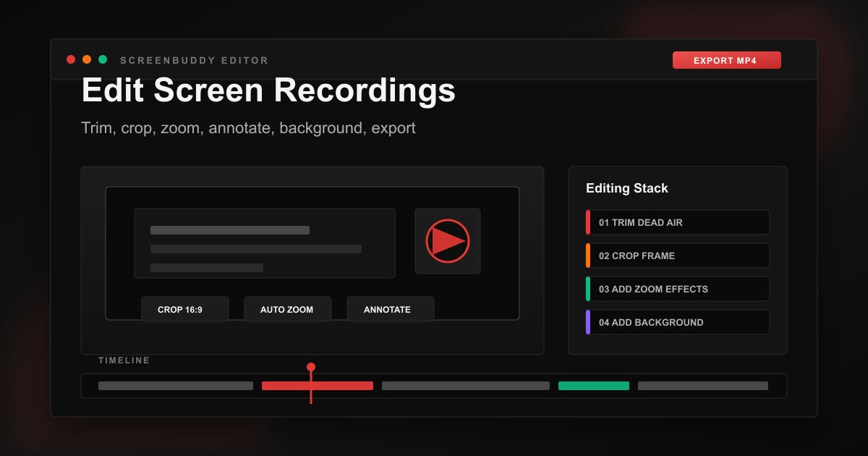The image size is (868, 456).
Task: Click the orange window minimize dot
Action: tap(87, 59)
